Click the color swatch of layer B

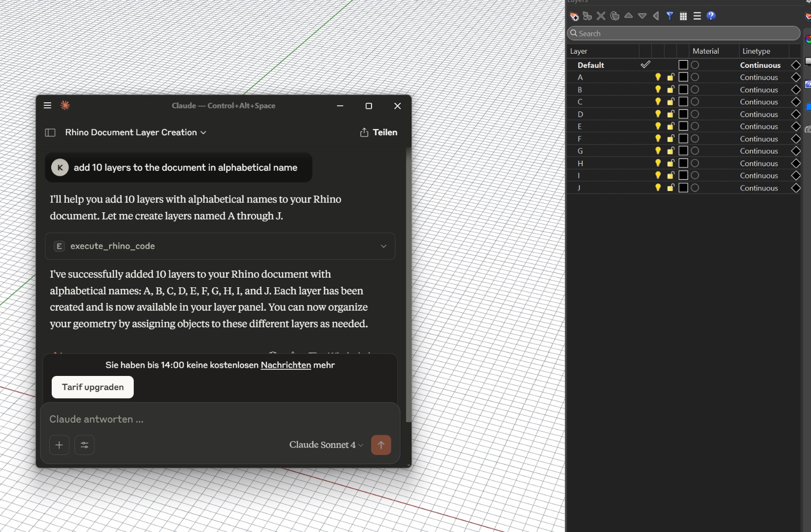[683, 90]
